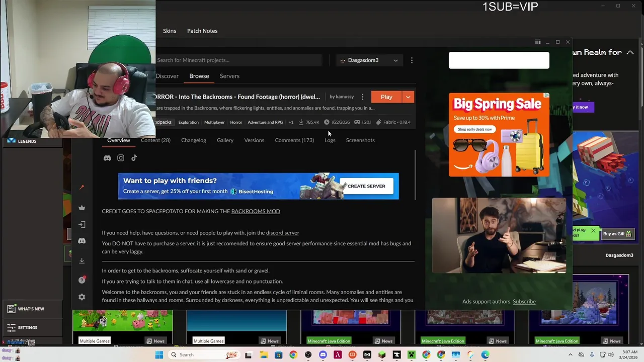644x362 pixels.
Task: Collapse the Realm promo with the chevron
Action: pos(630,52)
